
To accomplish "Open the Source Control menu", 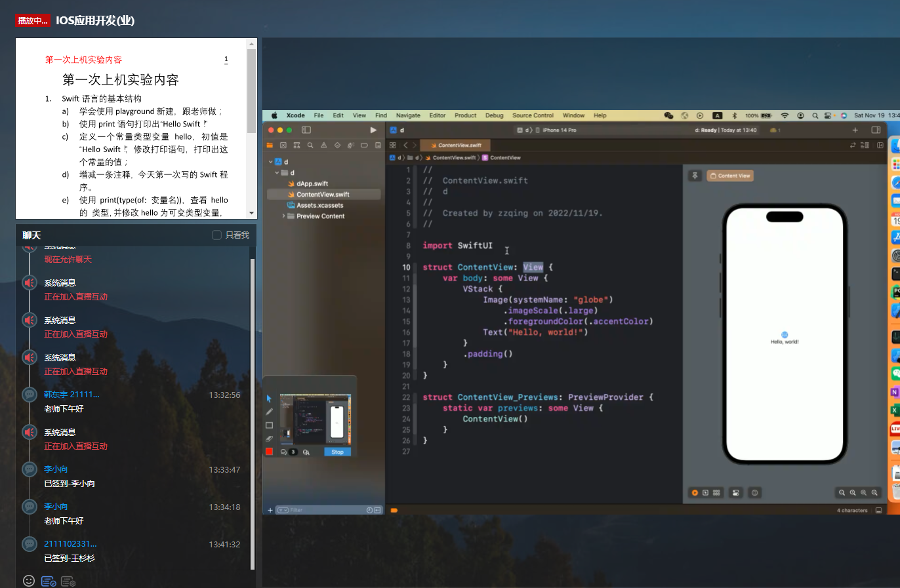I will tap(533, 115).
